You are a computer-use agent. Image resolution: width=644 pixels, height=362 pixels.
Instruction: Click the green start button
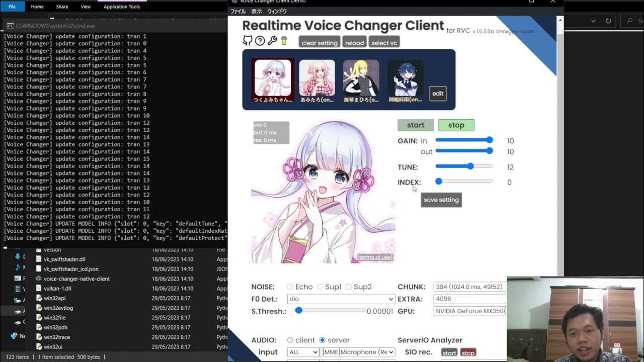coord(416,125)
